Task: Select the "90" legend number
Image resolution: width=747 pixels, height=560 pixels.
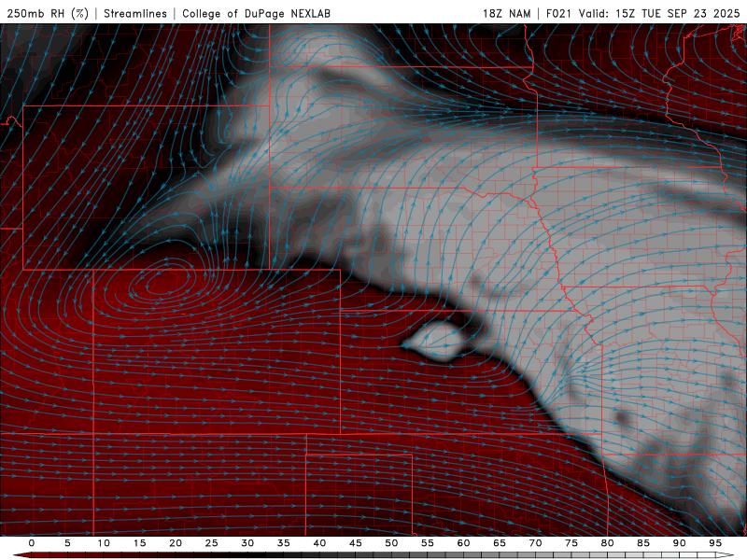Action: click(x=680, y=543)
